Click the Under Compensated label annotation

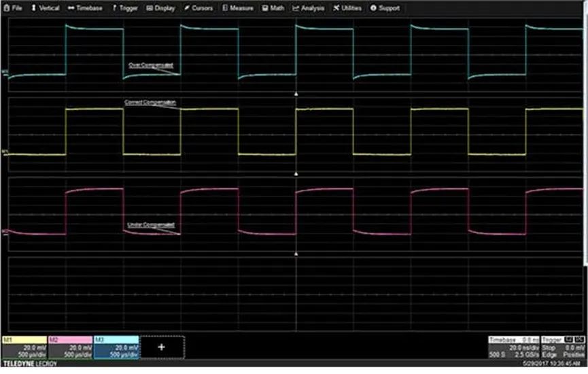151,225
